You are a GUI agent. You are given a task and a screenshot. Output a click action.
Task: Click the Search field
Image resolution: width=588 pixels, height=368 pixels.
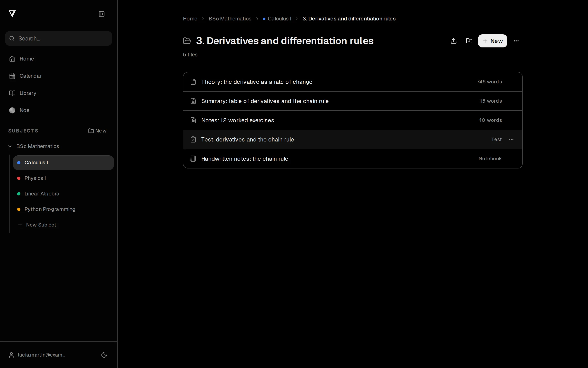59,38
